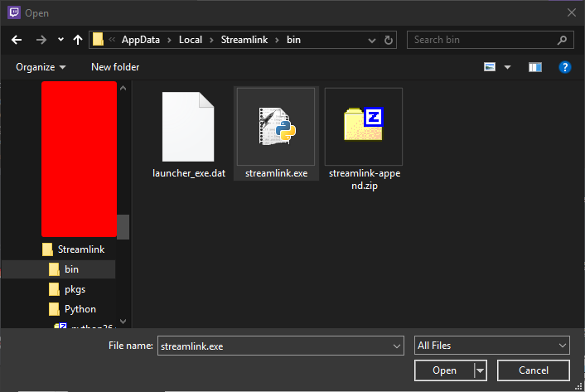Click the launcher_exe.dat file name
Screen dimensions: 585x392
[189, 173]
